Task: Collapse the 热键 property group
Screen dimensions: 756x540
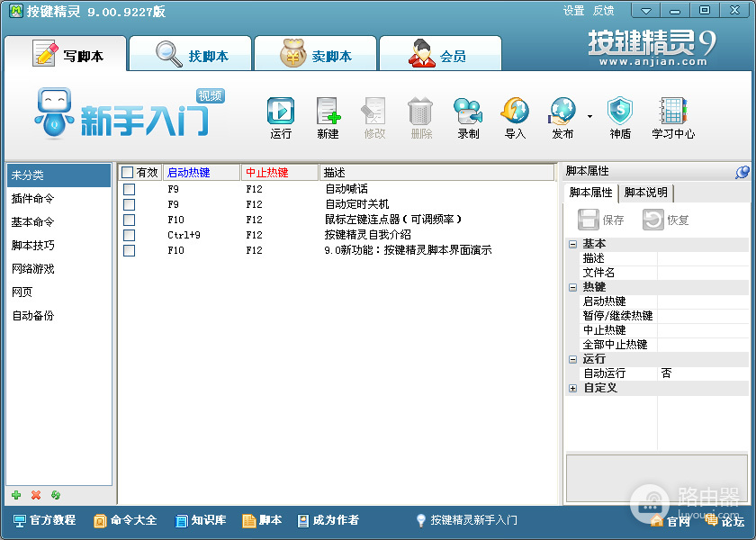Action: pyautogui.click(x=572, y=287)
